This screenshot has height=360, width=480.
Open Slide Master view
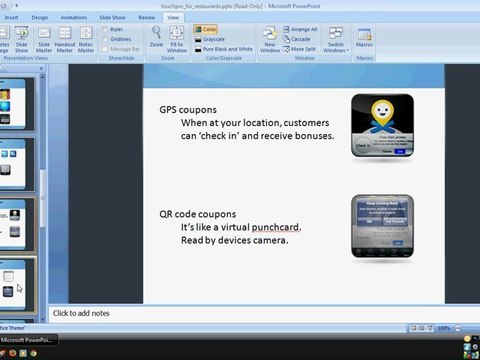[x=44, y=39]
